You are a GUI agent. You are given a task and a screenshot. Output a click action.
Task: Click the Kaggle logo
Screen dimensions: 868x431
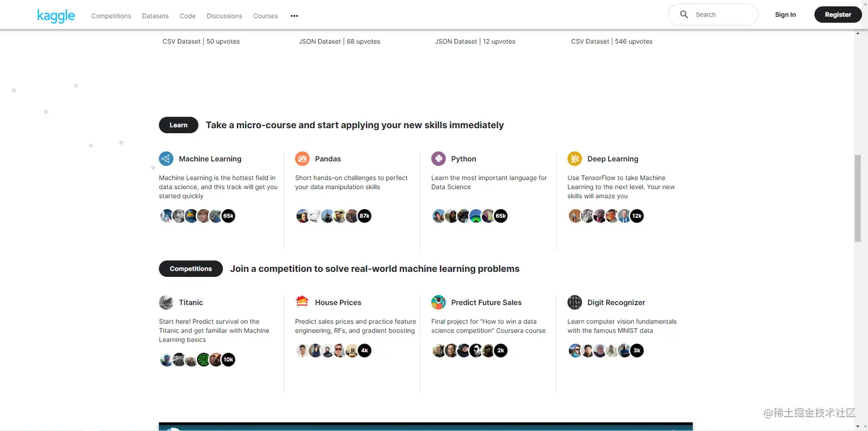coord(56,16)
